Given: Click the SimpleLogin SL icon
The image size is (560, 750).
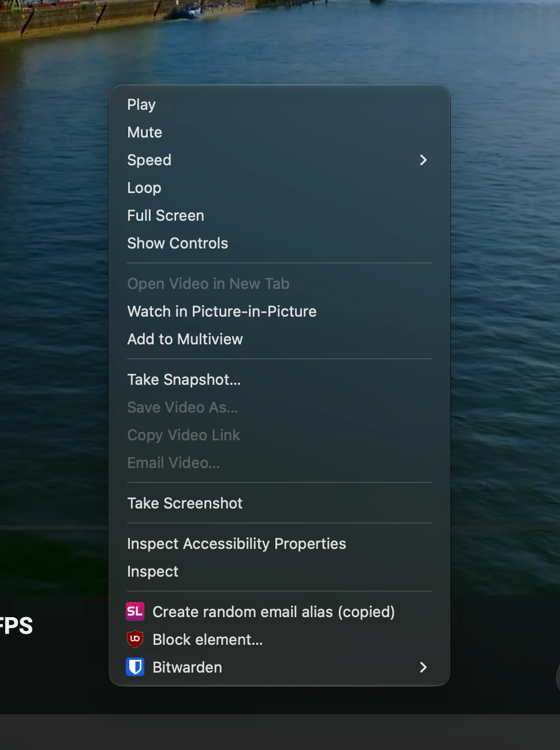Looking at the screenshot, I should coord(135,611).
